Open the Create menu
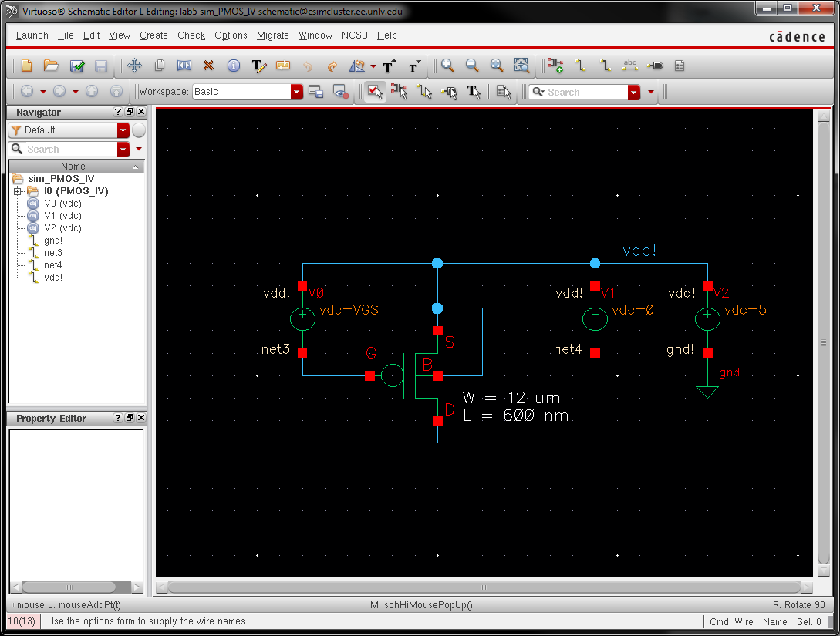 [153, 35]
